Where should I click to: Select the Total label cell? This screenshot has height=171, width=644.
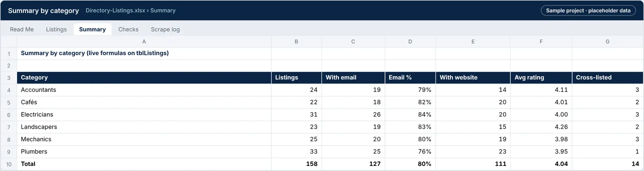tap(144, 164)
